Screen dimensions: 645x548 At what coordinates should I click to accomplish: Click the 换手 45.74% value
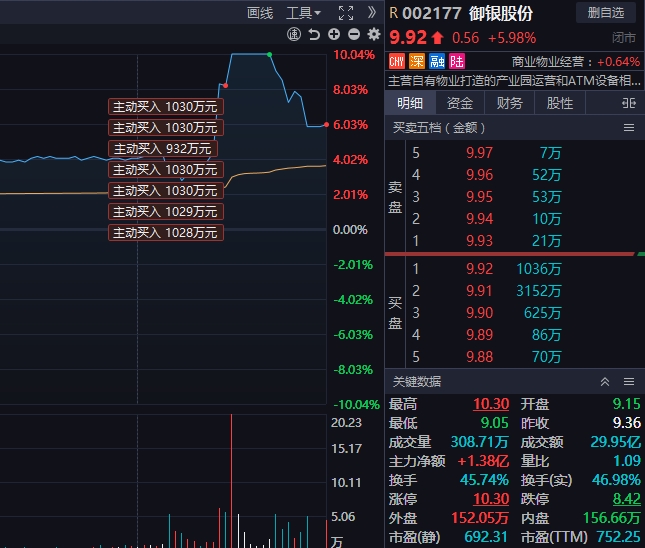[x=484, y=480]
